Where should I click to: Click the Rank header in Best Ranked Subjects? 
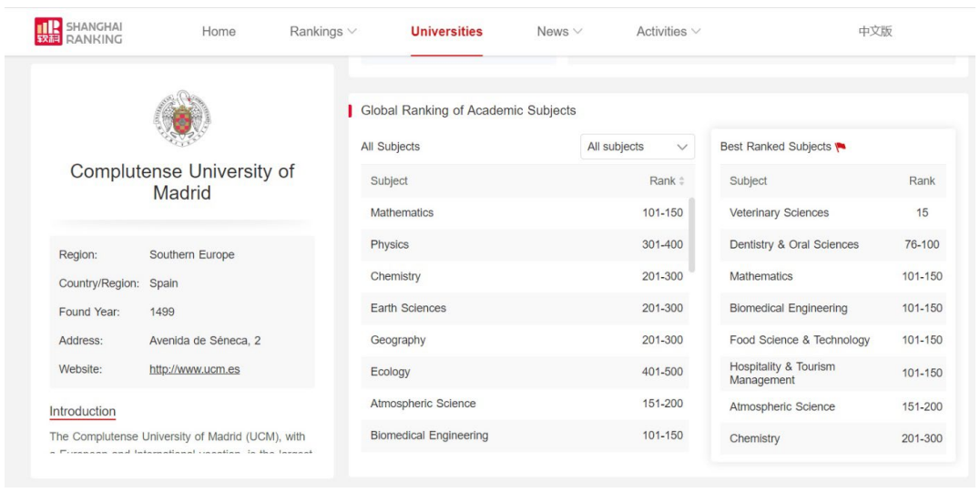click(x=922, y=180)
